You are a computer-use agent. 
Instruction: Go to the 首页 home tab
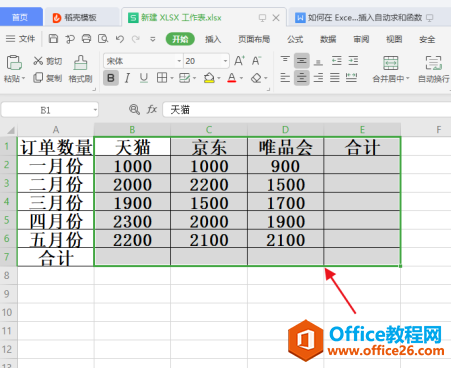click(21, 17)
